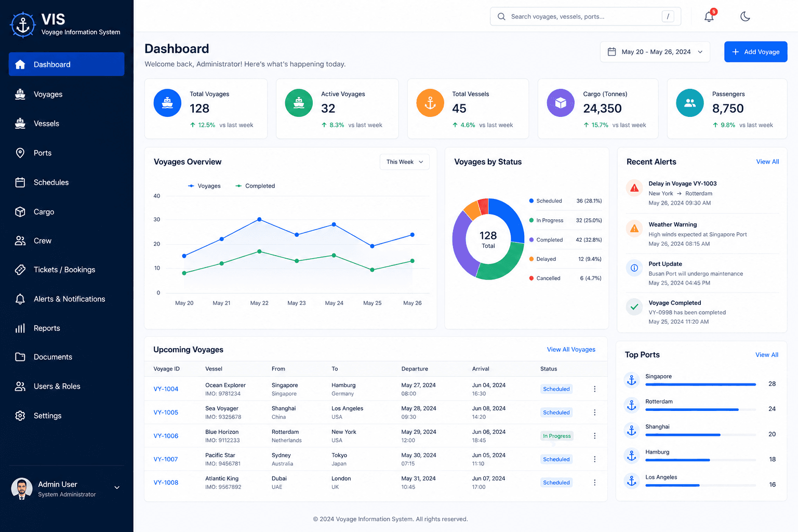Click the Total Vessels anchor icon
The image size is (798, 532).
click(430, 103)
